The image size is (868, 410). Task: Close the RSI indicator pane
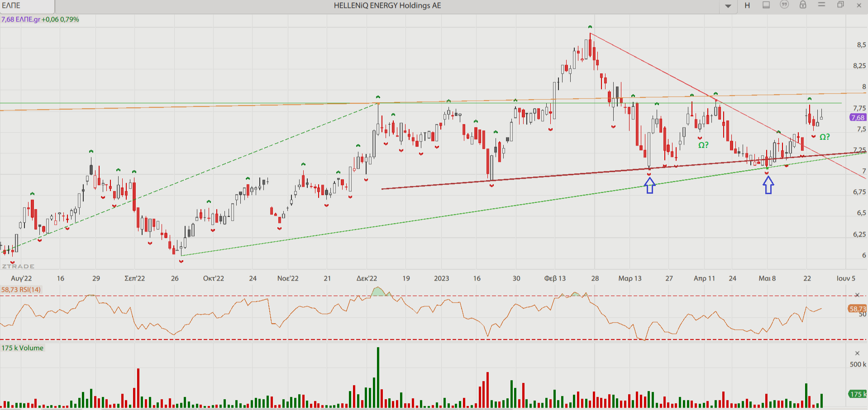click(x=857, y=295)
